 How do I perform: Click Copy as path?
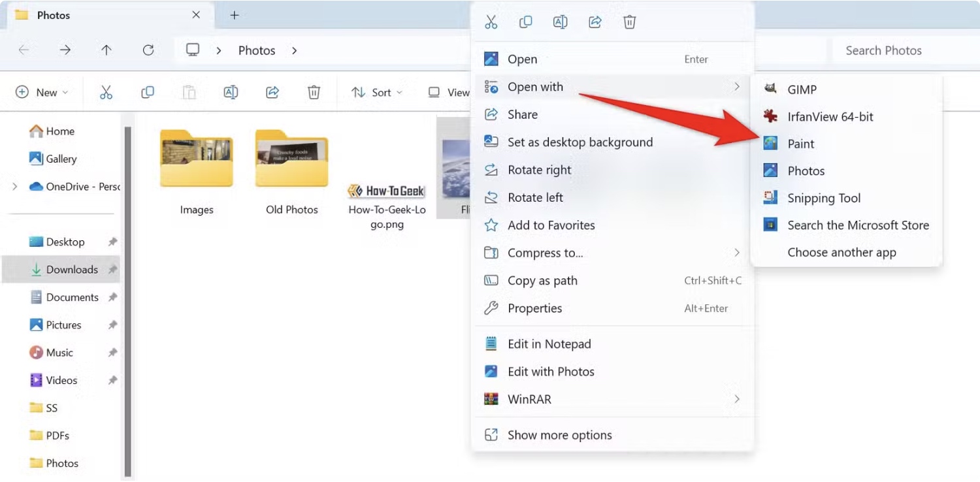click(x=612, y=281)
